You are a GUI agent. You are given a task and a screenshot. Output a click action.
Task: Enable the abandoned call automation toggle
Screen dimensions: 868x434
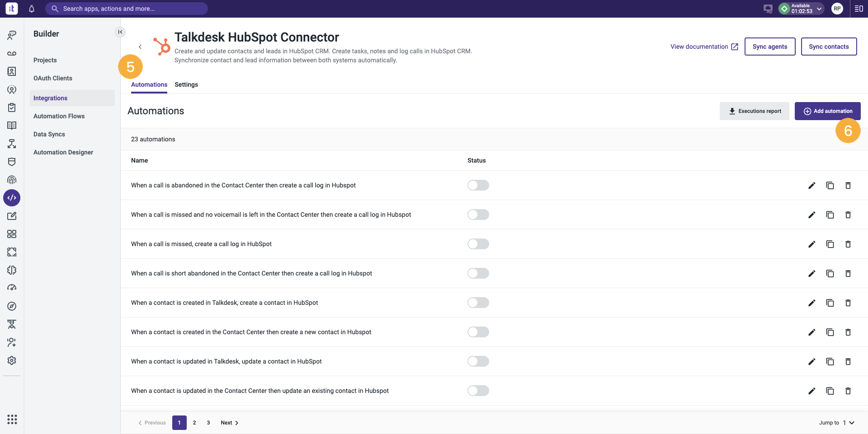pyautogui.click(x=478, y=185)
